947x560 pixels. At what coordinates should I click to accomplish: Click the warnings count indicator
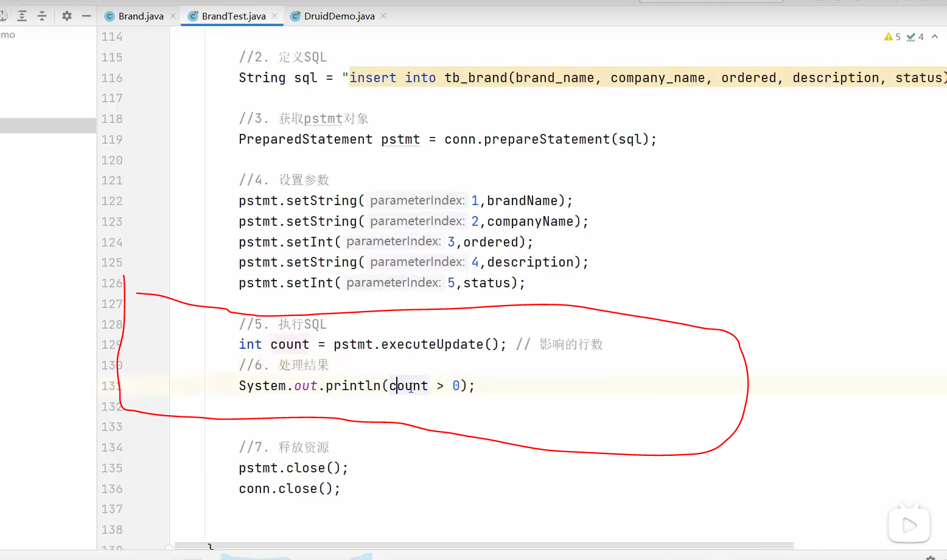[892, 37]
